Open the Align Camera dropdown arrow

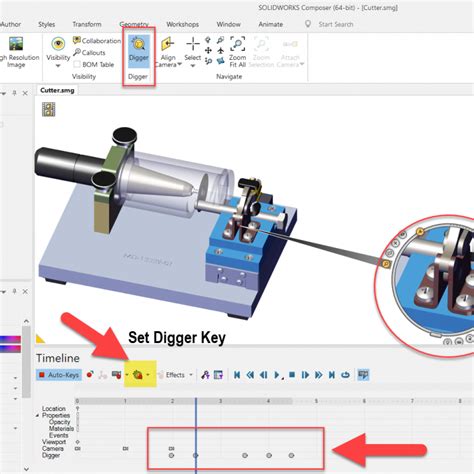click(x=179, y=64)
